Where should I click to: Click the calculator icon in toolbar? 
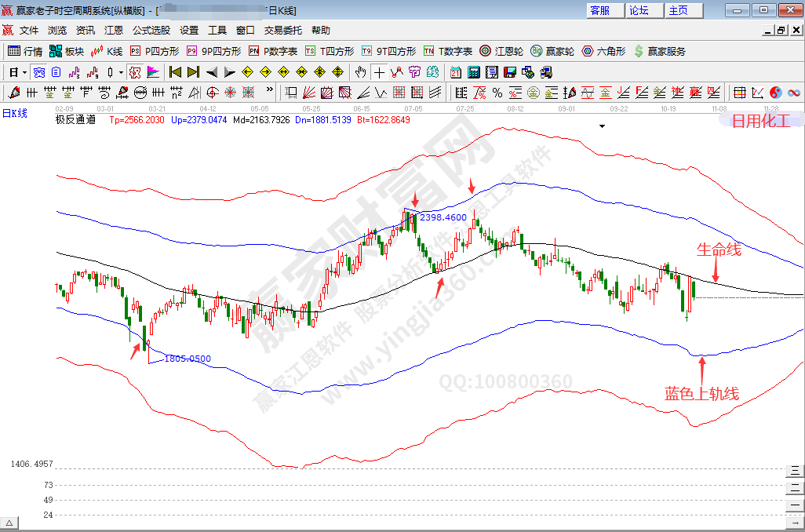[x=474, y=72]
